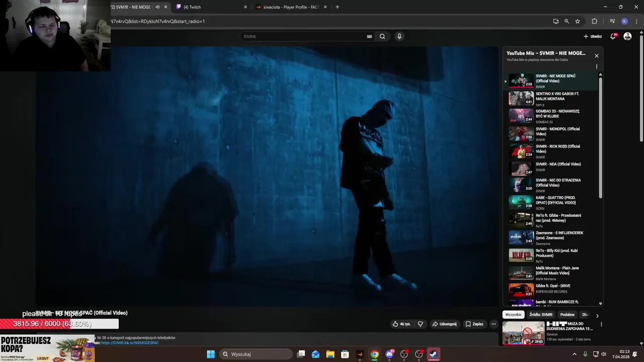644x362 pixels.
Task: Click the YouTube search magnifier button
Action: coord(382,36)
